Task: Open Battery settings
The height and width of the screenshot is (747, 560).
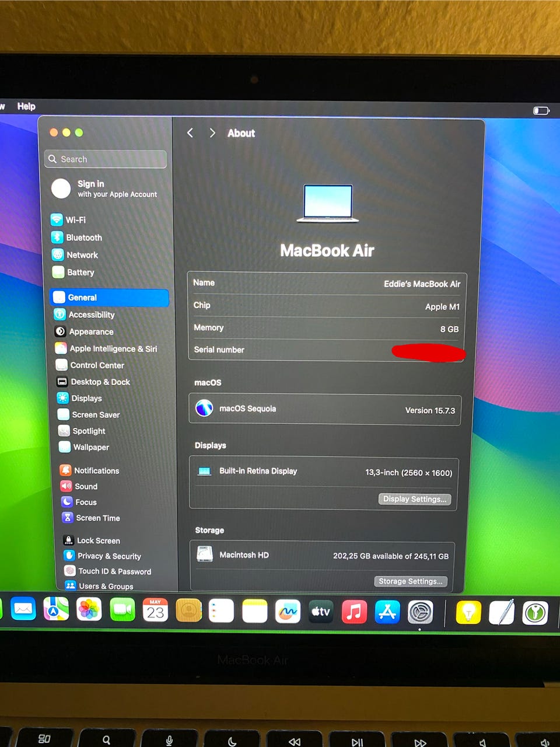Action: coord(73,273)
